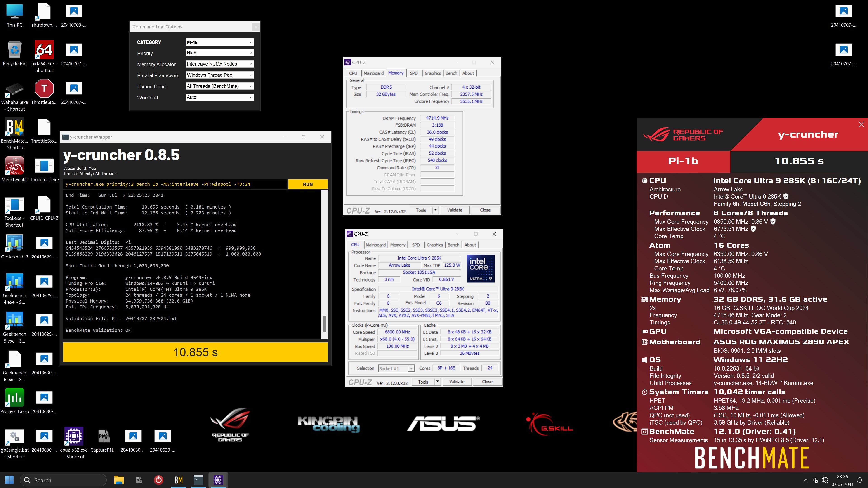Open BenchMate shortcut on desktop
This screenshot has width=868, height=488.
click(x=14, y=134)
